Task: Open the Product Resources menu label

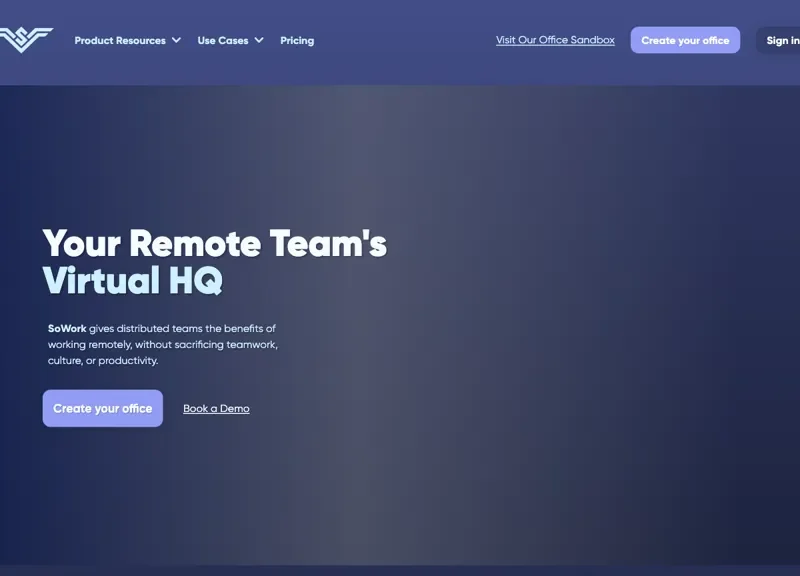Action: click(120, 41)
